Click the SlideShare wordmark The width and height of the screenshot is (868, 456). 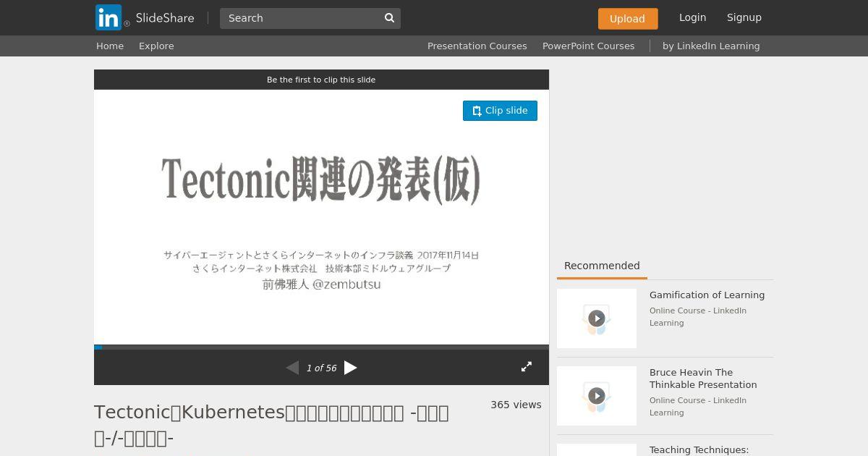pos(165,18)
